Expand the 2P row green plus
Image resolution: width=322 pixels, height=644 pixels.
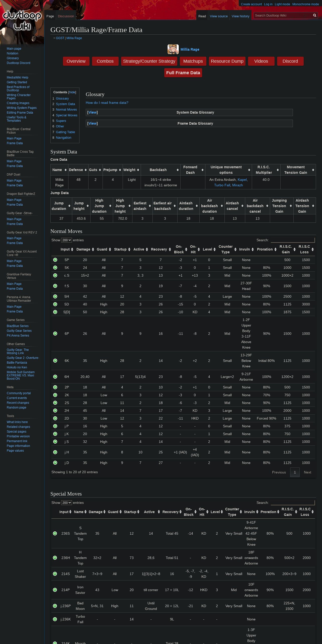(55, 387)
